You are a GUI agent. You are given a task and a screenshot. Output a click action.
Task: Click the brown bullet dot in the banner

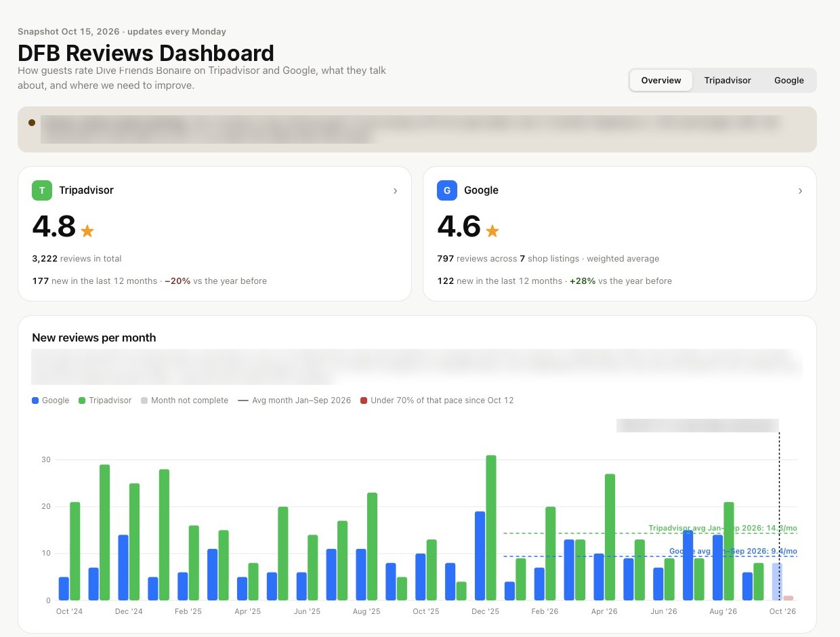(x=32, y=123)
